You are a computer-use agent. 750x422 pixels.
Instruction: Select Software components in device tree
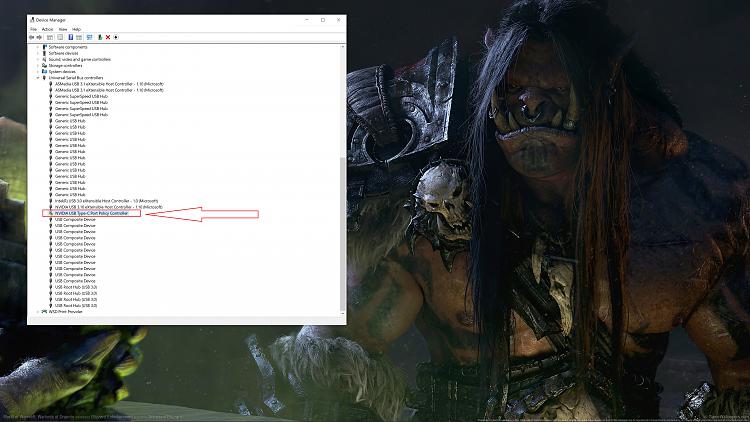click(x=68, y=47)
